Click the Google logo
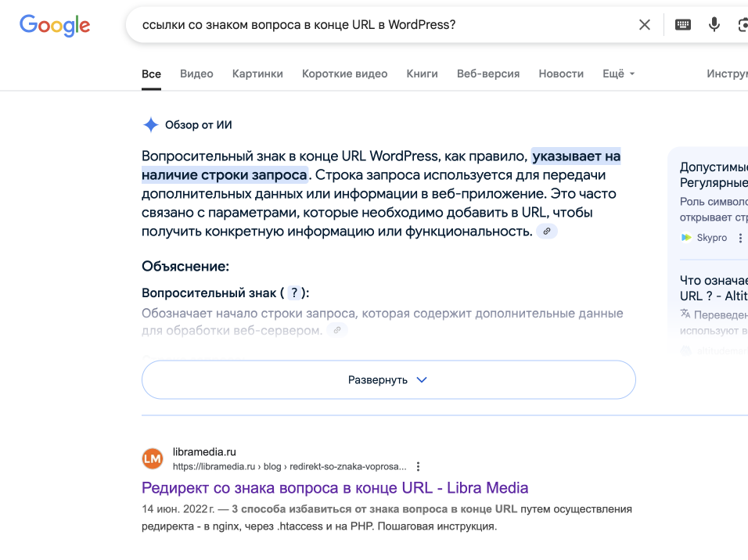This screenshot has width=748, height=560. [x=55, y=25]
